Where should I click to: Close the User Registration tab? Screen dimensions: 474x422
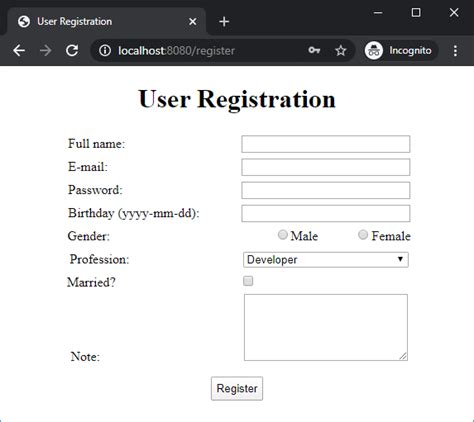point(193,22)
